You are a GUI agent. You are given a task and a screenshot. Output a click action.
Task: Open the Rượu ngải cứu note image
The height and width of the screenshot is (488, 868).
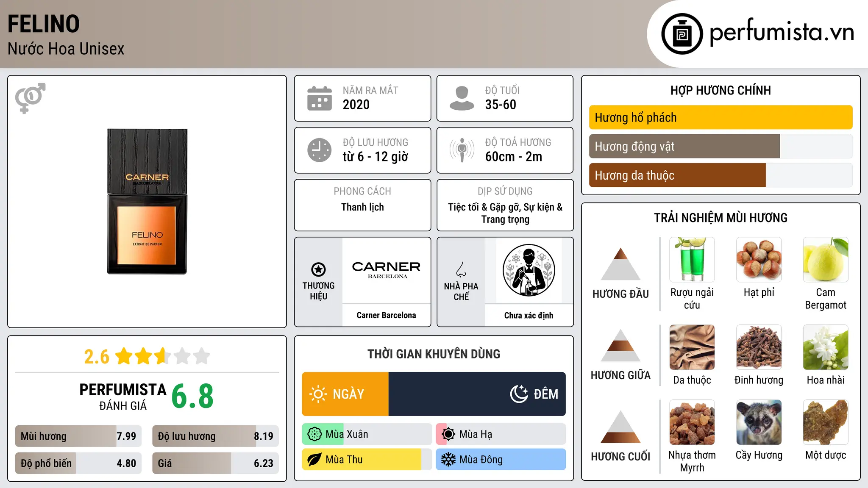692,260
